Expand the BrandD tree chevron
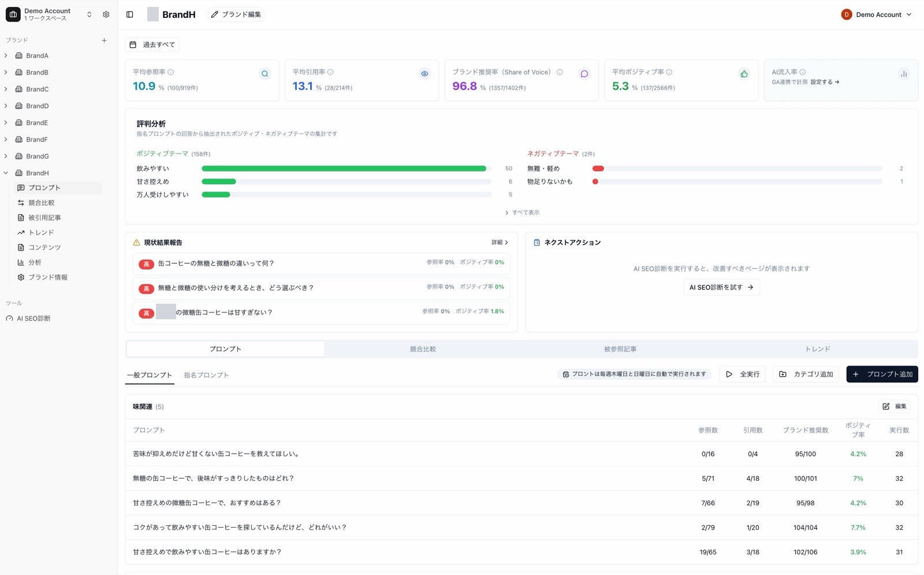The image size is (924, 575). pos(6,106)
